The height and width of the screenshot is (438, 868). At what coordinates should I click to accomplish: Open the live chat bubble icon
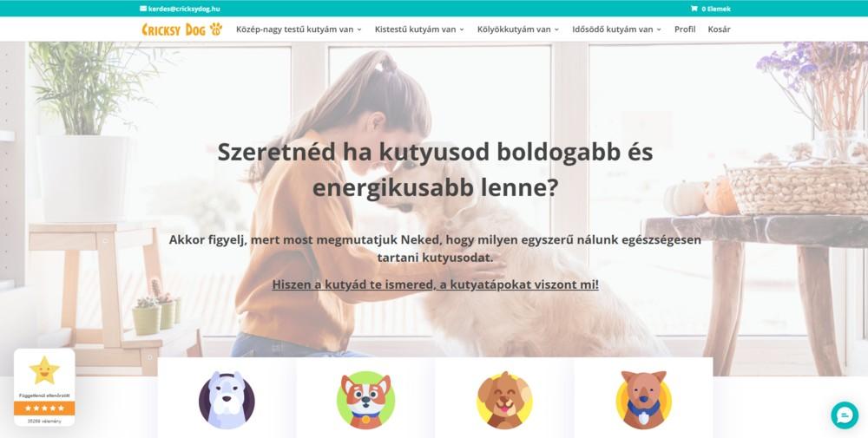(845, 415)
